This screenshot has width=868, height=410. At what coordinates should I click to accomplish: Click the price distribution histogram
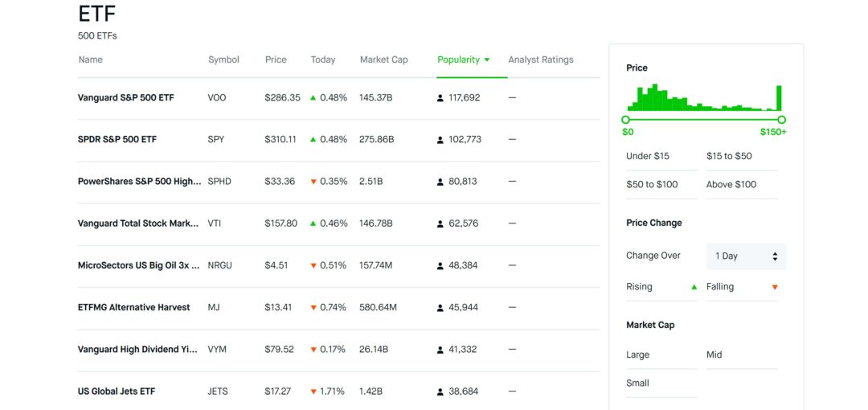point(704,97)
